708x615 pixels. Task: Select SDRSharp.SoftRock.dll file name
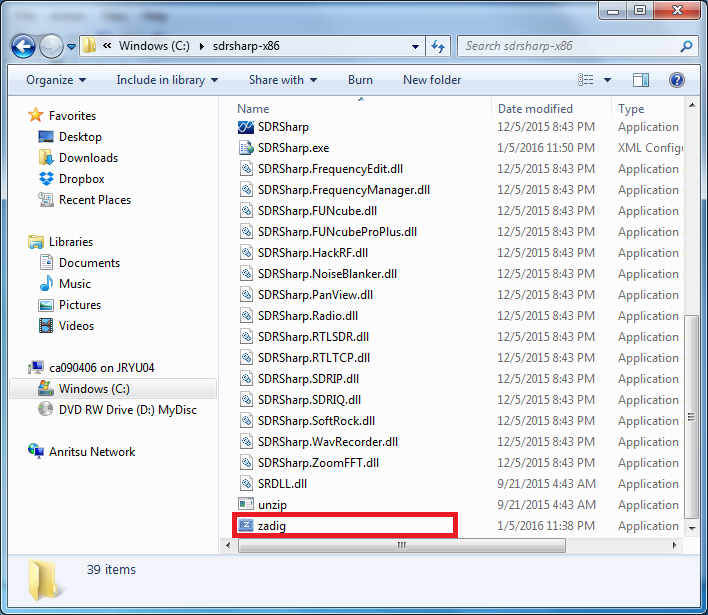coord(316,421)
